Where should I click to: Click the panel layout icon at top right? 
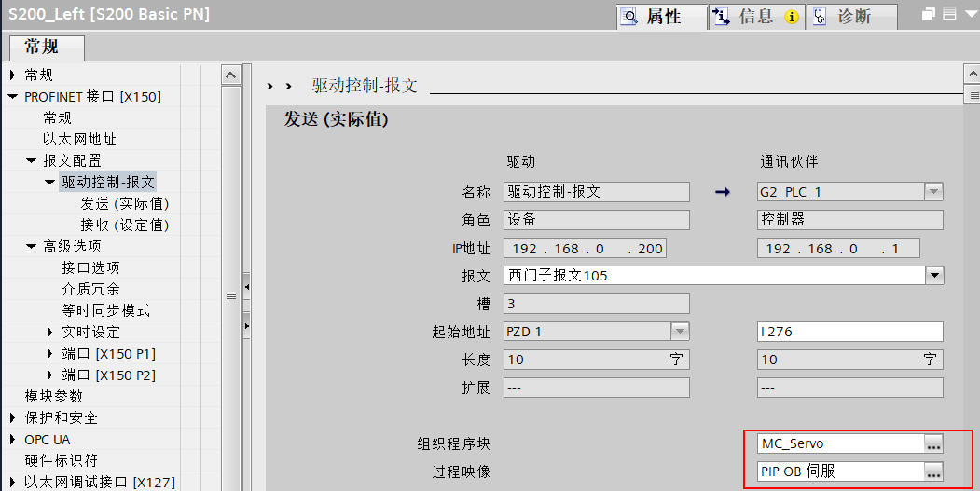coord(950,14)
